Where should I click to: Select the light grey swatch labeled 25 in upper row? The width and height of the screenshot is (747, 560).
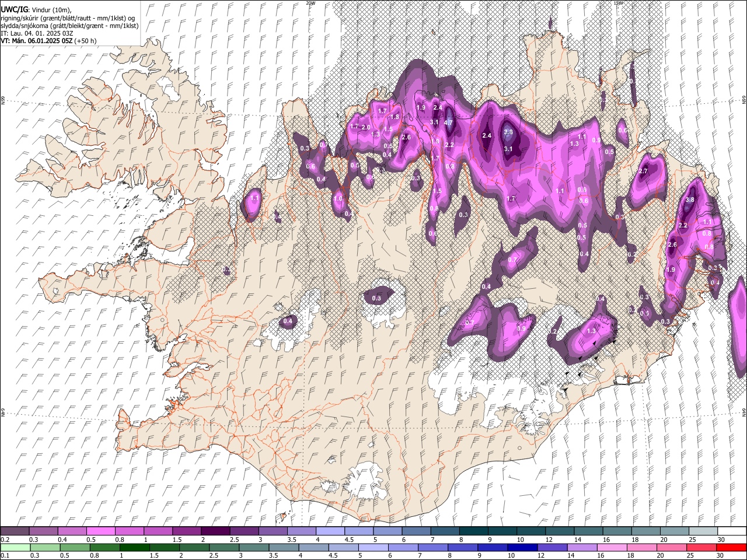click(x=703, y=531)
